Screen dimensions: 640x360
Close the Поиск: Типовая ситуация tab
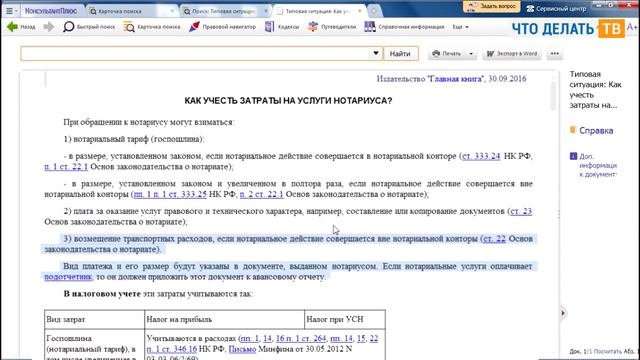coord(266,11)
